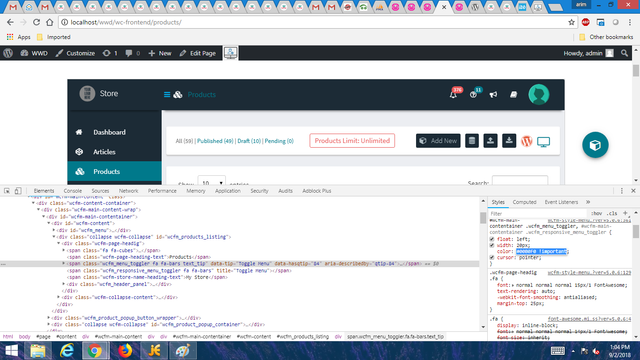Image resolution: width=640 pixels, height=360 pixels.
Task: Open the Event Listeners tab
Action: (x=561, y=202)
